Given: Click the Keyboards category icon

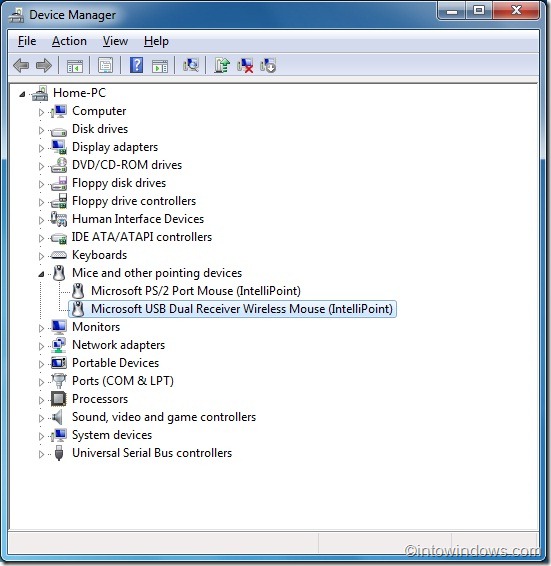Looking at the screenshot, I should point(58,255).
